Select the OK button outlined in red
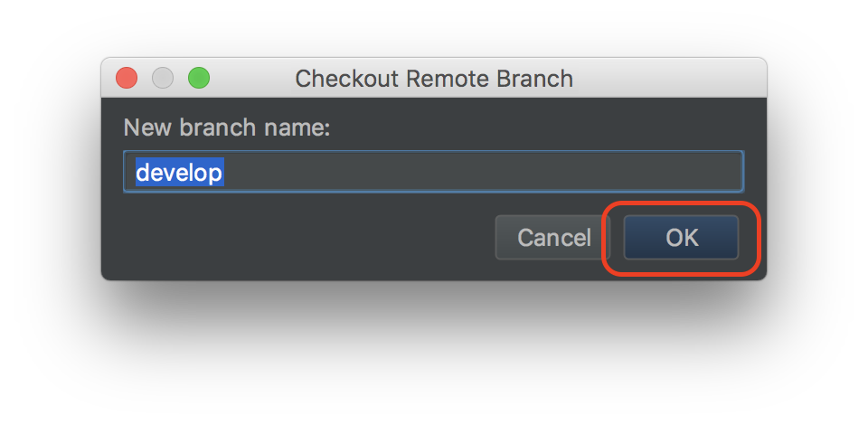The width and height of the screenshot is (868, 425). point(681,238)
